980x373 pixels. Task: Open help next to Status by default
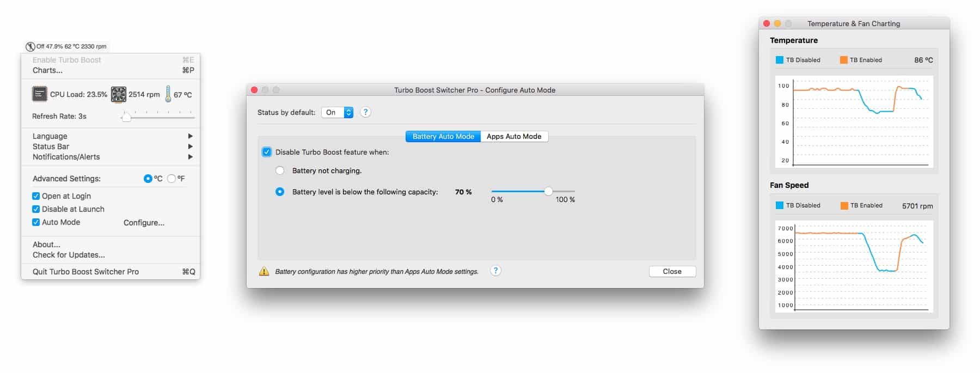tap(366, 112)
